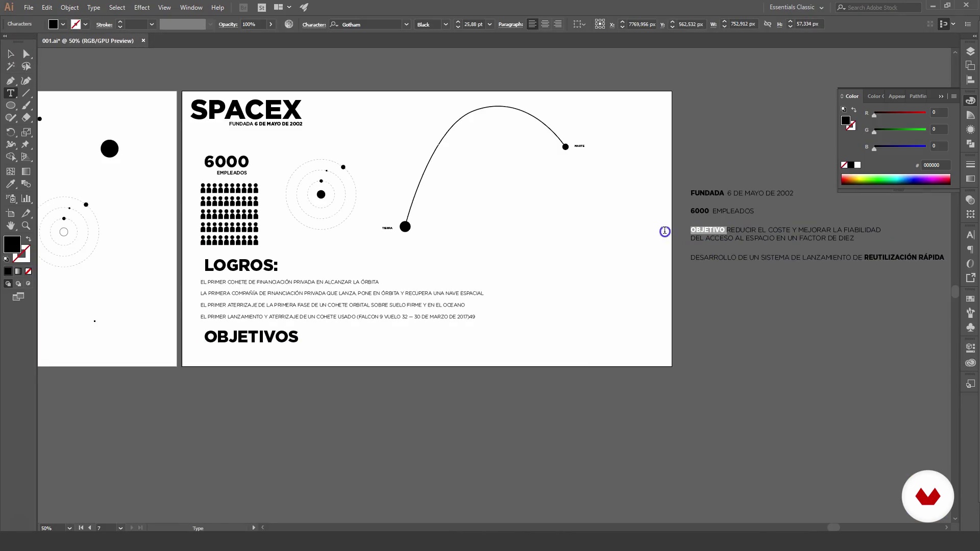The width and height of the screenshot is (980, 551).
Task: Select the Zoom tool
Action: 26,226
